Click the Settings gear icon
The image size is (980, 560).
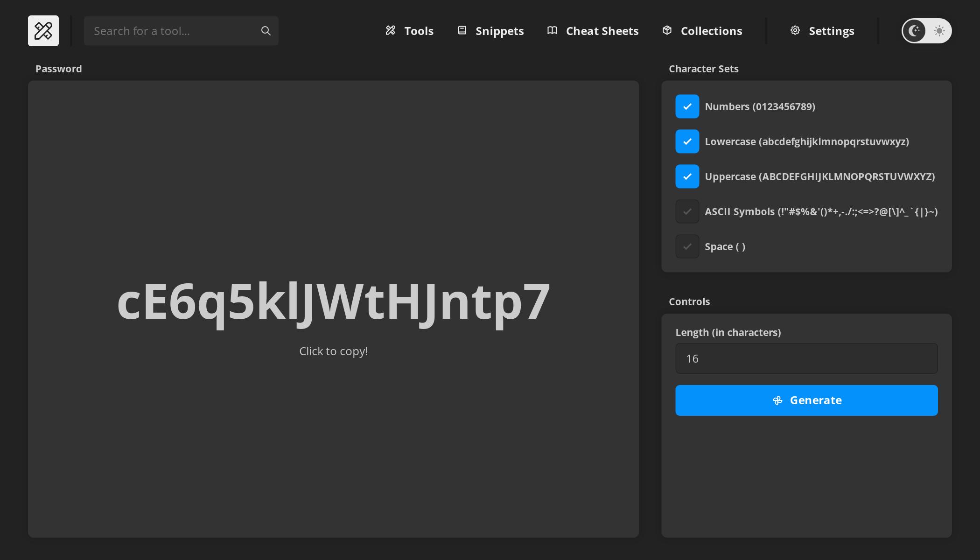click(795, 30)
